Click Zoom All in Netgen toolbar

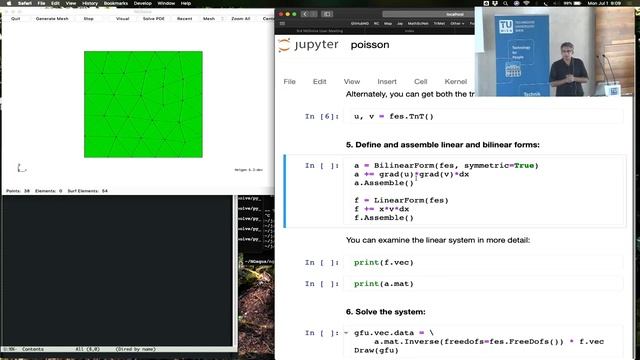(x=240, y=19)
